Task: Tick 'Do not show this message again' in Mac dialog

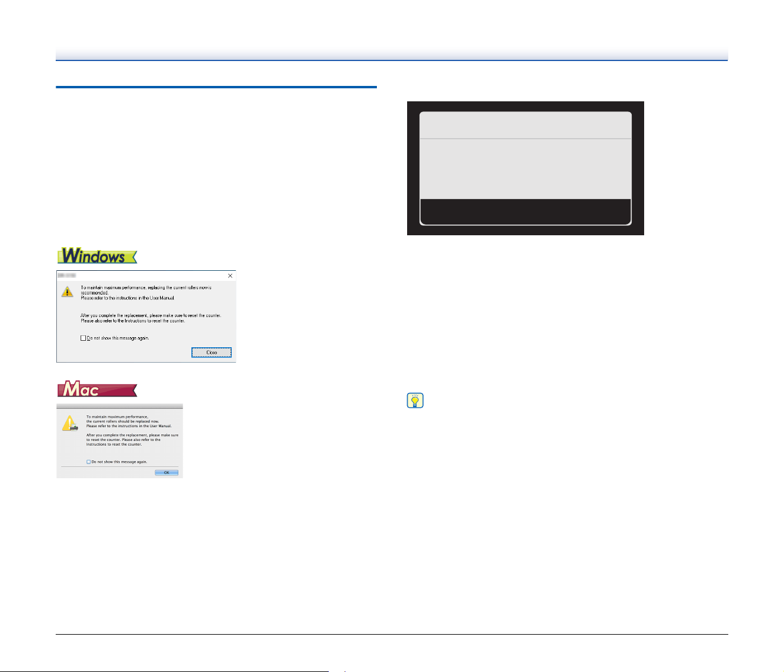Action: (88, 462)
